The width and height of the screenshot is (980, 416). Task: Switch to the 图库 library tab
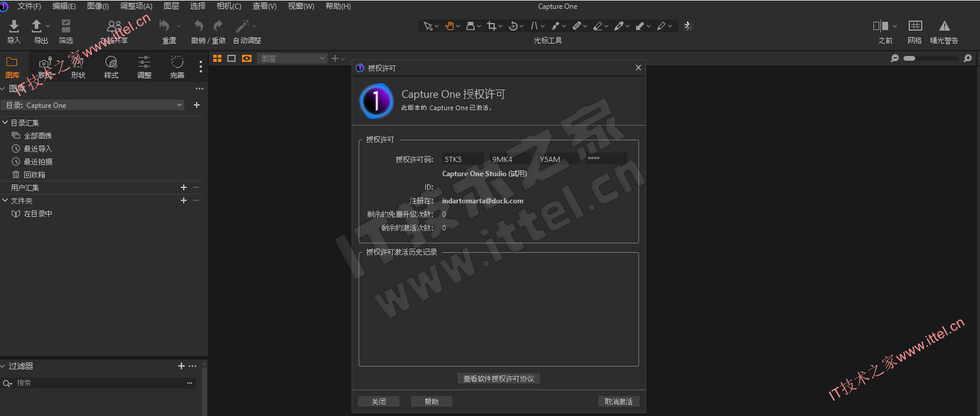(x=12, y=67)
